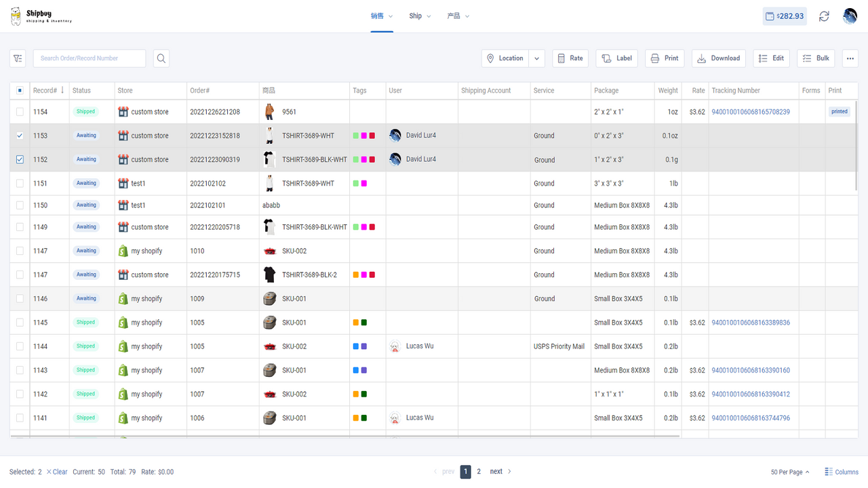Click the Bulk button
The height and width of the screenshot is (488, 868).
816,58
